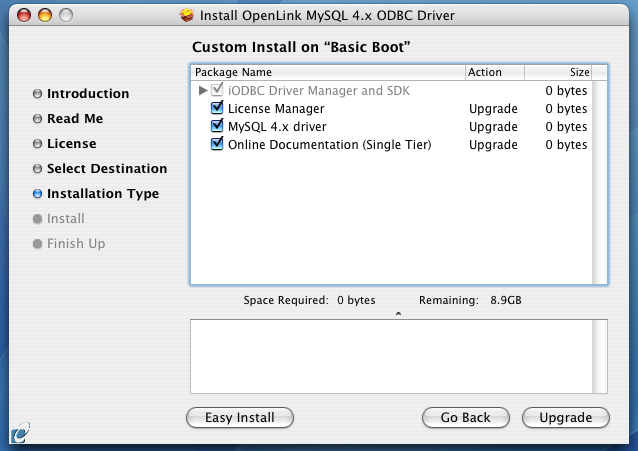The width and height of the screenshot is (638, 451).
Task: Click the Select Destination step bullet
Action: tap(37, 169)
